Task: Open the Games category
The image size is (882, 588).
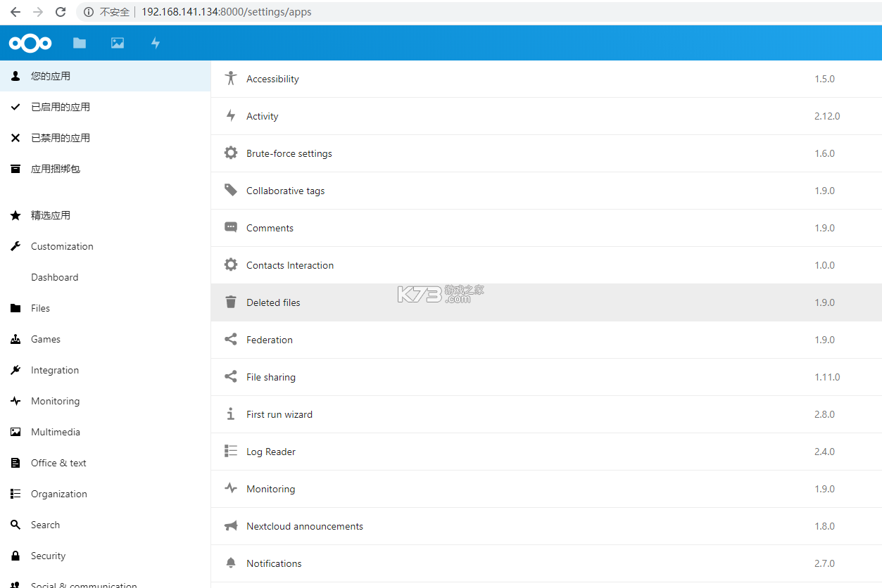Action: click(106, 339)
